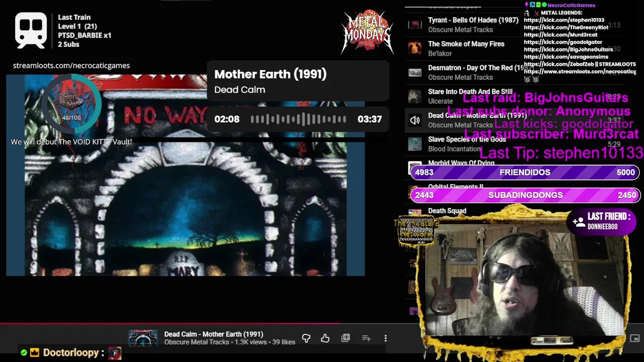Click the 03:37 total duration in overlay
Screen dimensions: 644x362
[x=369, y=119]
